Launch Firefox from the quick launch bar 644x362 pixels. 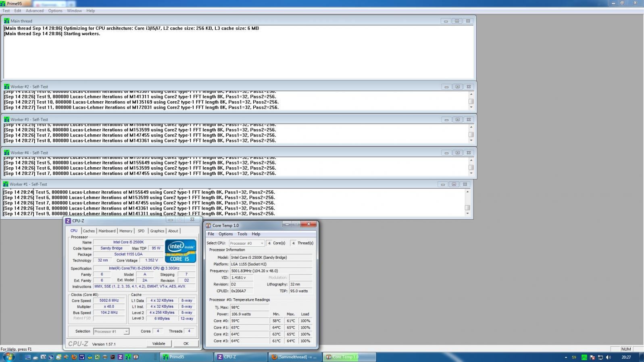pos(74,357)
